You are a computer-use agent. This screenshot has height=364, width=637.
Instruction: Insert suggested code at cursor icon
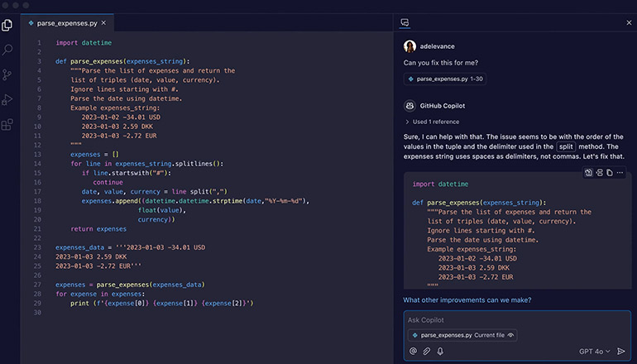[x=599, y=172]
